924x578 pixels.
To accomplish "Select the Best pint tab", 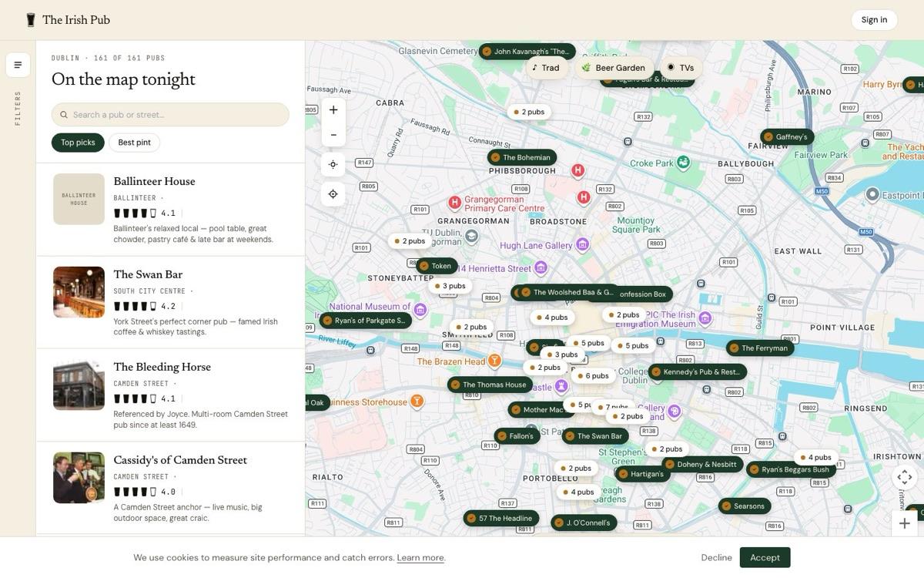I will [134, 143].
